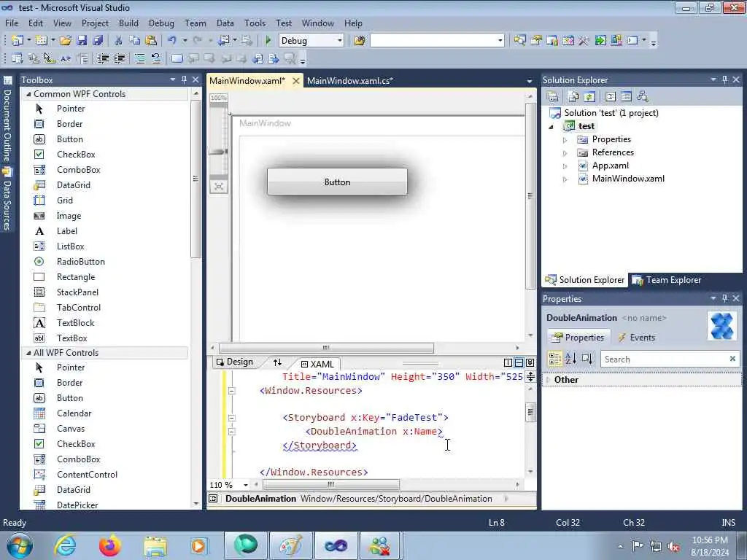Switch to the Team Explorer tab
The width and height of the screenshot is (747, 560).
[x=667, y=280]
